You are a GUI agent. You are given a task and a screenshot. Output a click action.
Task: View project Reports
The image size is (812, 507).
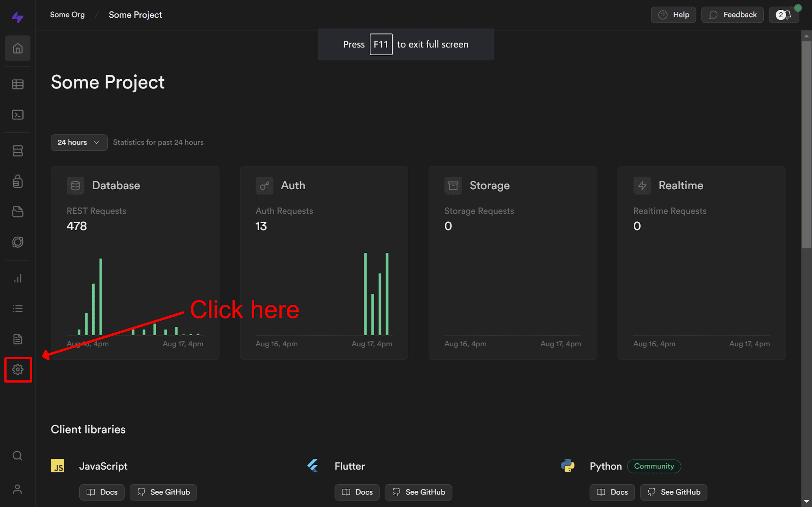(17, 278)
